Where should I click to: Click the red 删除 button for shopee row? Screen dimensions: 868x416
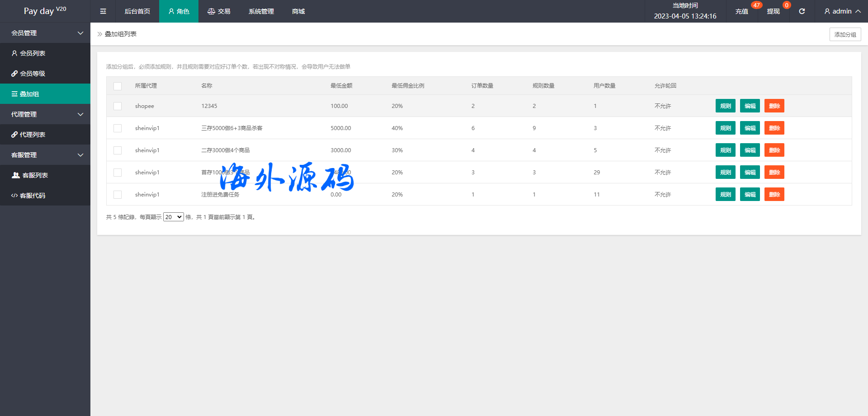tap(774, 106)
